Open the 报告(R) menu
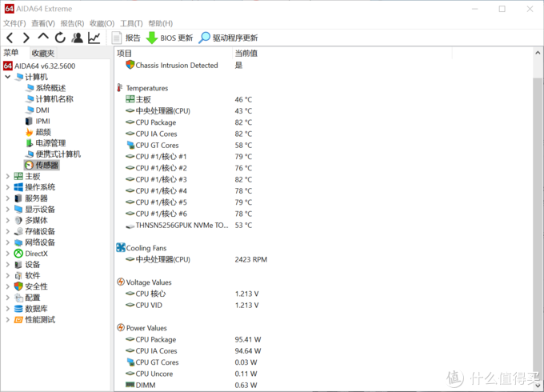Screen dimensions: 544x392 coord(72,23)
